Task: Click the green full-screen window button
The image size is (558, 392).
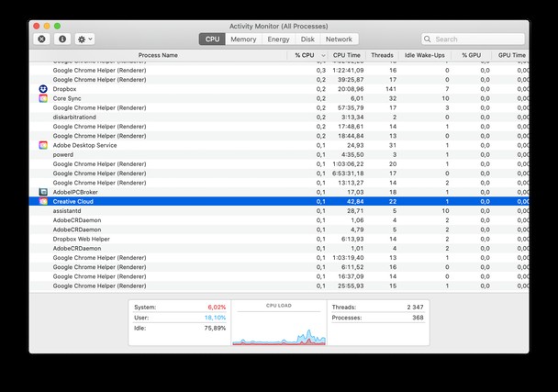Action: pos(57,26)
